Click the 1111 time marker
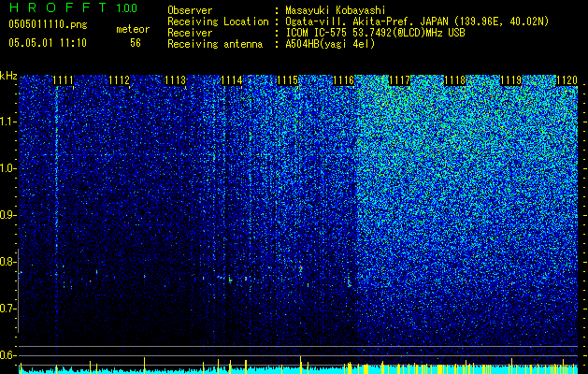The height and width of the screenshot is (374, 588). pyautogui.click(x=63, y=80)
